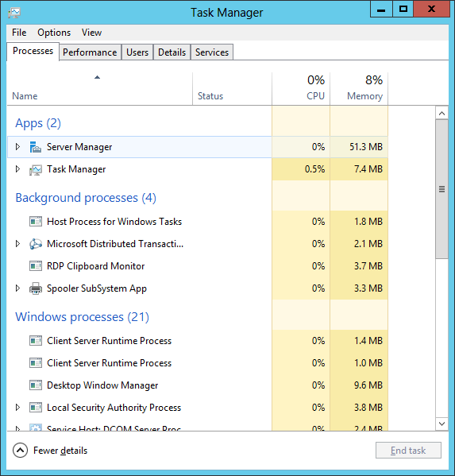Click the Microsoft Distributed Transaction icon
The height and width of the screenshot is (476, 455).
(36, 244)
